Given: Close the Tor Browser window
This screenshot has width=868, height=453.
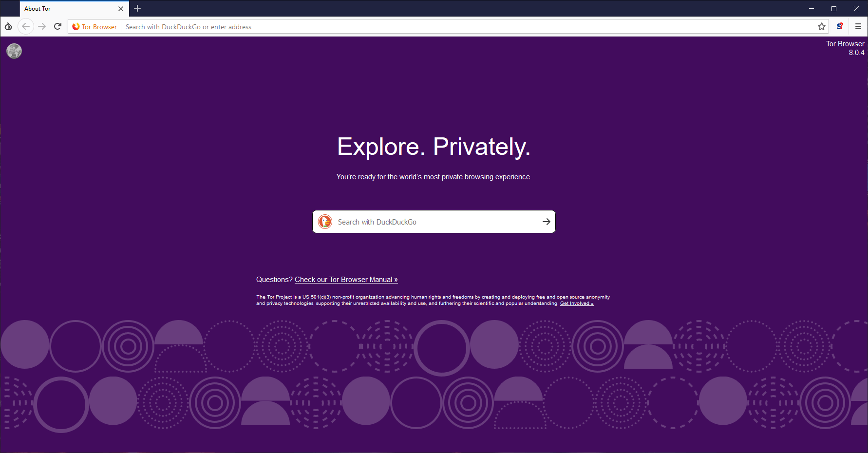Looking at the screenshot, I should [x=856, y=9].
